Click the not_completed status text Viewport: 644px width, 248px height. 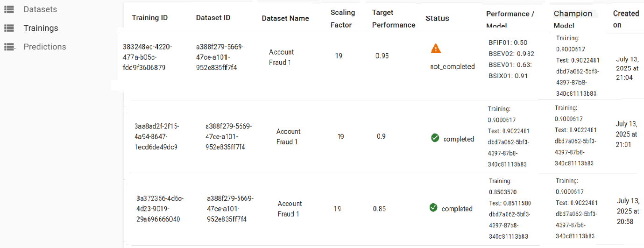[x=453, y=67]
